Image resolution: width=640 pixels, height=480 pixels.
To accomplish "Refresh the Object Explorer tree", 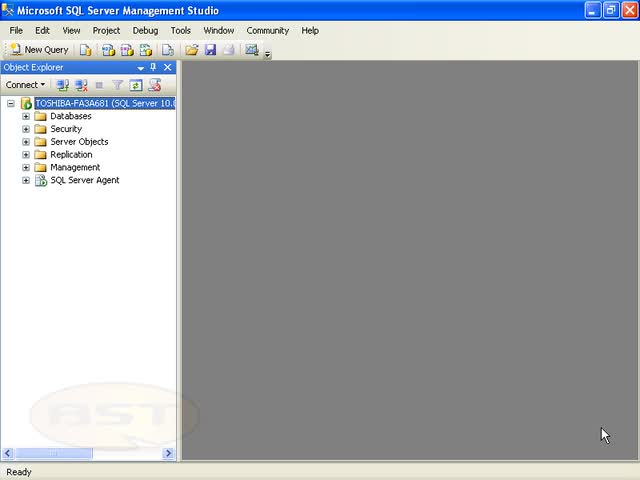I will tap(136, 85).
